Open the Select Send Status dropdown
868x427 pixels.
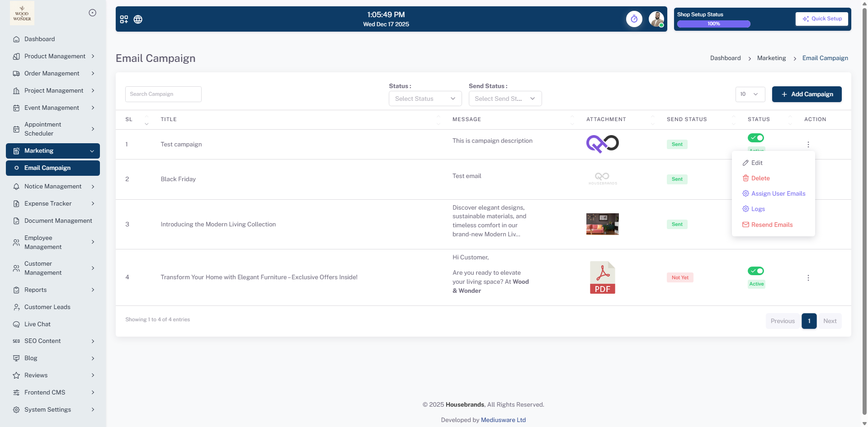tap(505, 99)
